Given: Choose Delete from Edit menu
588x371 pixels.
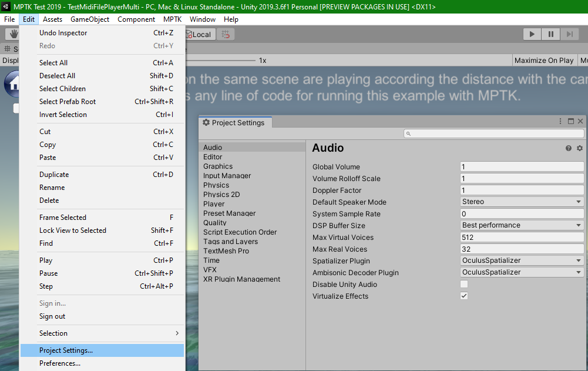Looking at the screenshot, I should (x=102, y=200).
